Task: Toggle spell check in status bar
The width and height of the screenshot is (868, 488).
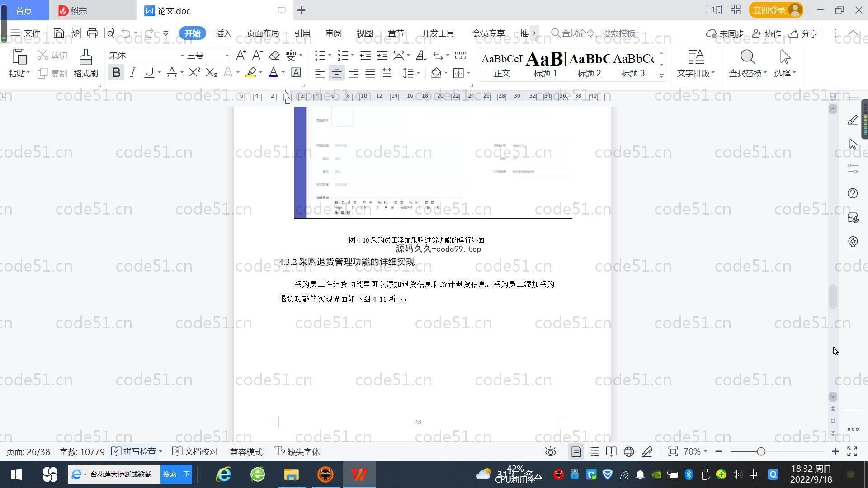Action: tap(134, 451)
